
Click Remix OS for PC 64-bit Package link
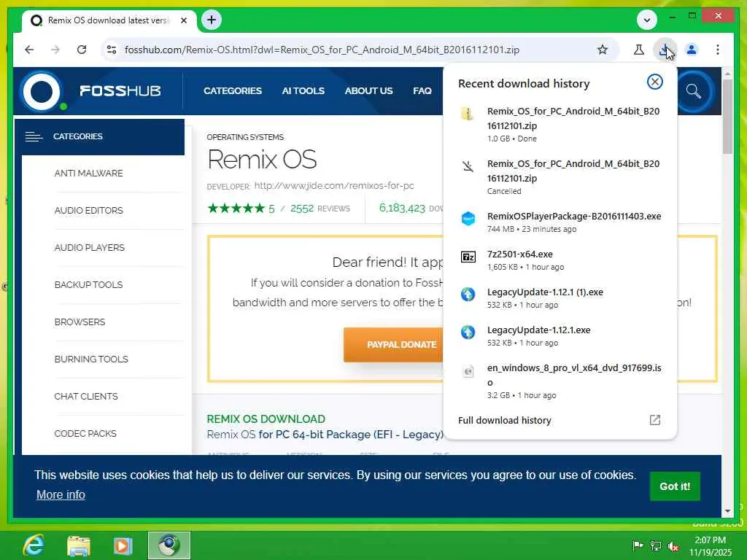coord(325,435)
